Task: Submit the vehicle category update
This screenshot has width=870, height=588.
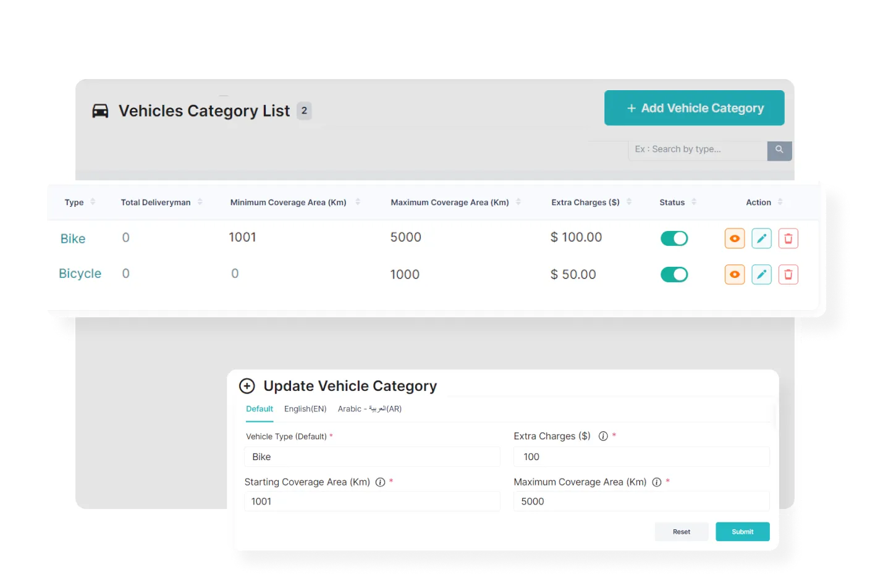Action: click(x=742, y=532)
